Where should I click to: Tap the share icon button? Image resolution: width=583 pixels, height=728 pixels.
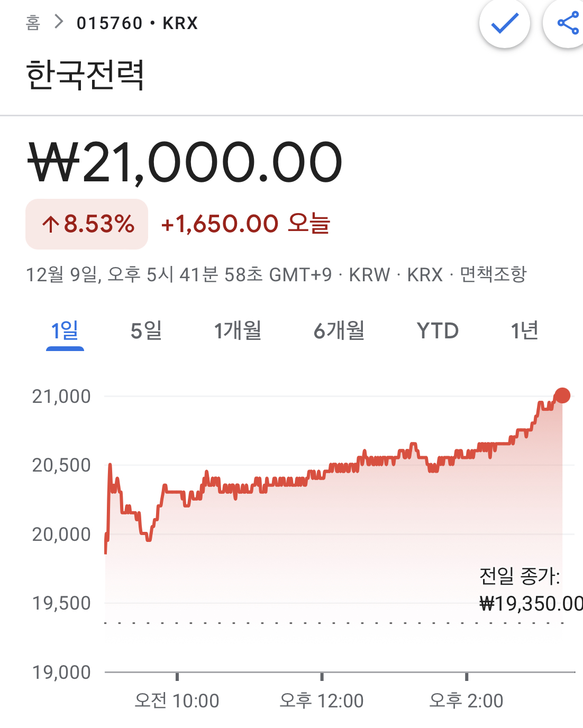[x=567, y=23]
